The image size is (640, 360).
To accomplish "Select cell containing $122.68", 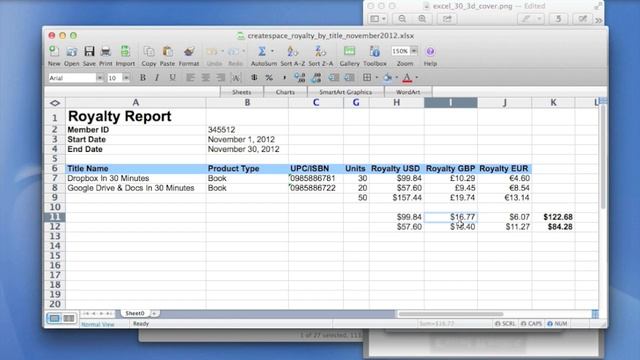I will (x=553, y=217).
